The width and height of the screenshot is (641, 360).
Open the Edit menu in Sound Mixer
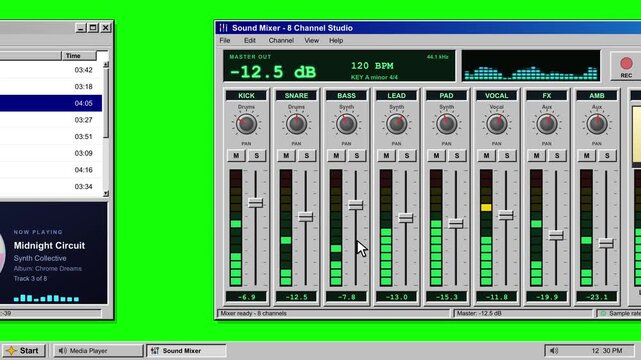(250, 40)
